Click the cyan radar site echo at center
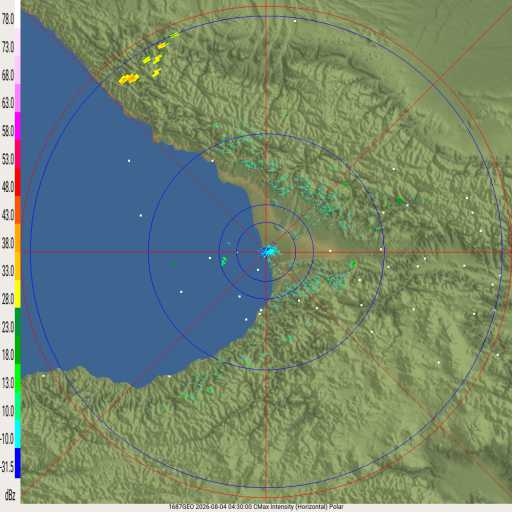Screen dimensions: 512x512 [269, 251]
